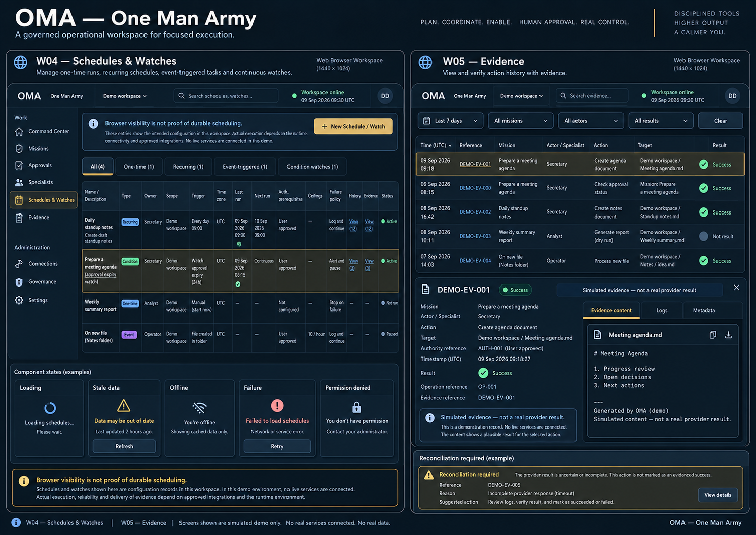This screenshot has height=535, width=756.
Task: Select Recurring (1) tab
Action: coord(188,167)
